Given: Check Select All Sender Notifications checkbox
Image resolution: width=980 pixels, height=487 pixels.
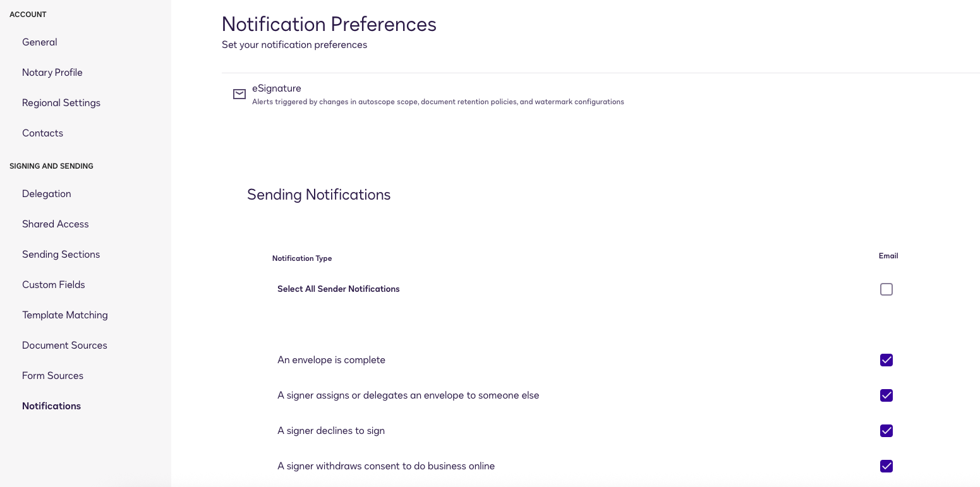Looking at the screenshot, I should click(x=886, y=289).
